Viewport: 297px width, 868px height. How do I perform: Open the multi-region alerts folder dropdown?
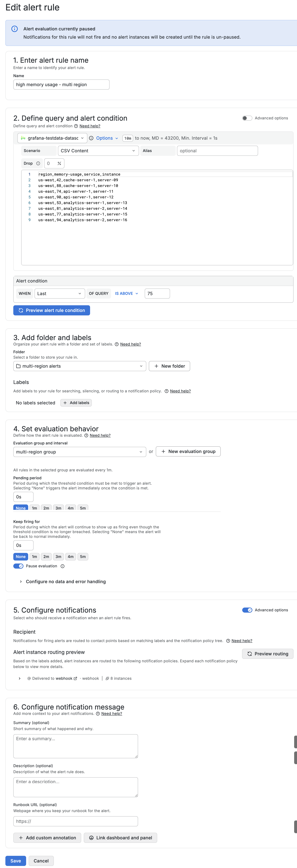coord(79,366)
